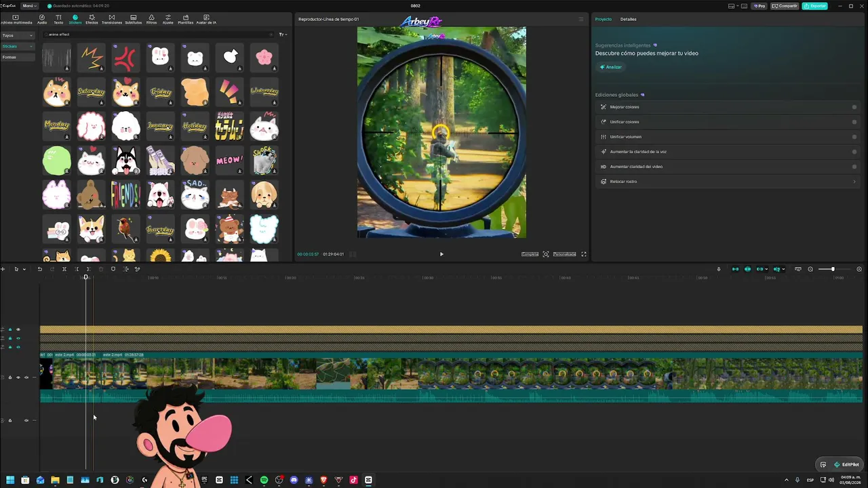Undo the last timeline action
The image size is (868, 488).
(39, 269)
